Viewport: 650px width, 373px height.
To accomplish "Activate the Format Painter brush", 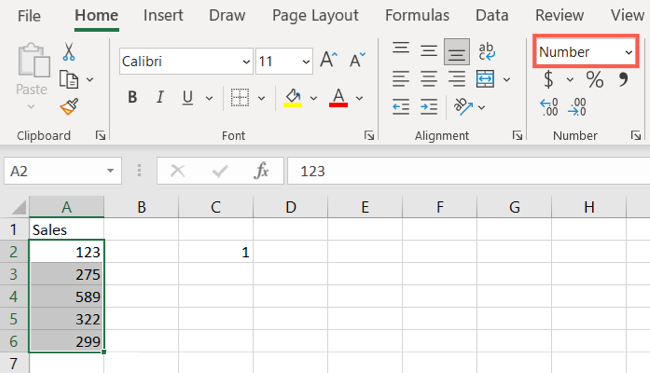I will point(69,107).
